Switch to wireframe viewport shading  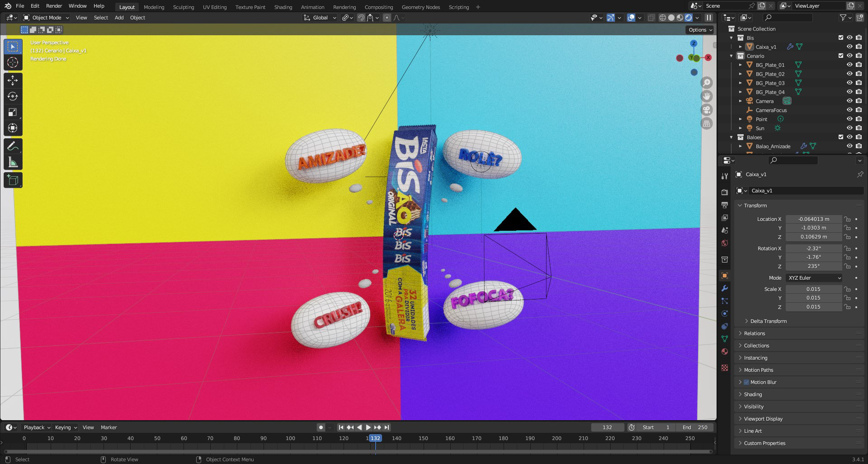[x=663, y=18]
